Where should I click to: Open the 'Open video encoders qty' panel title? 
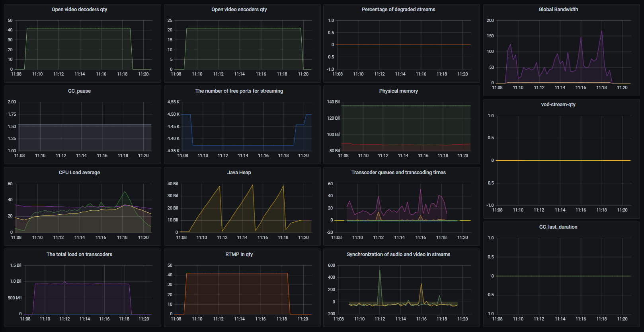pyautogui.click(x=239, y=9)
